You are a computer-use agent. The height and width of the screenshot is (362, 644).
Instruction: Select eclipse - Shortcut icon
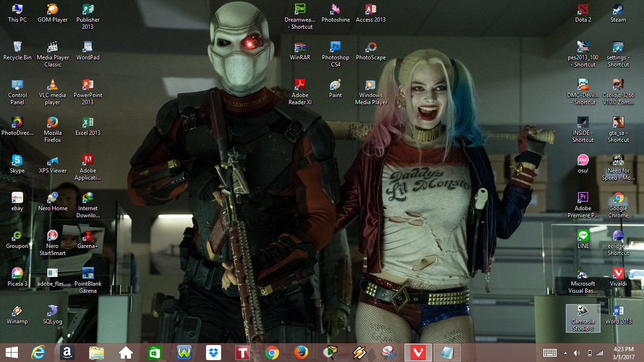[619, 243]
